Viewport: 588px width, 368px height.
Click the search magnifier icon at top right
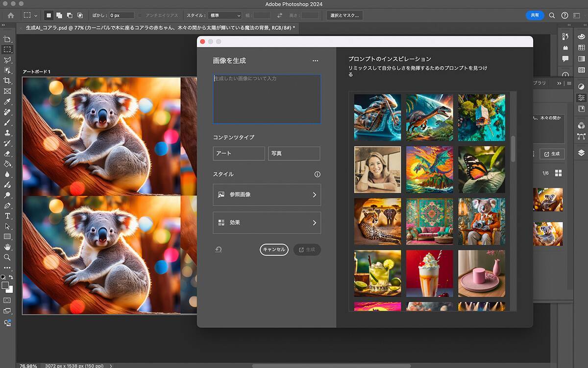coord(552,16)
